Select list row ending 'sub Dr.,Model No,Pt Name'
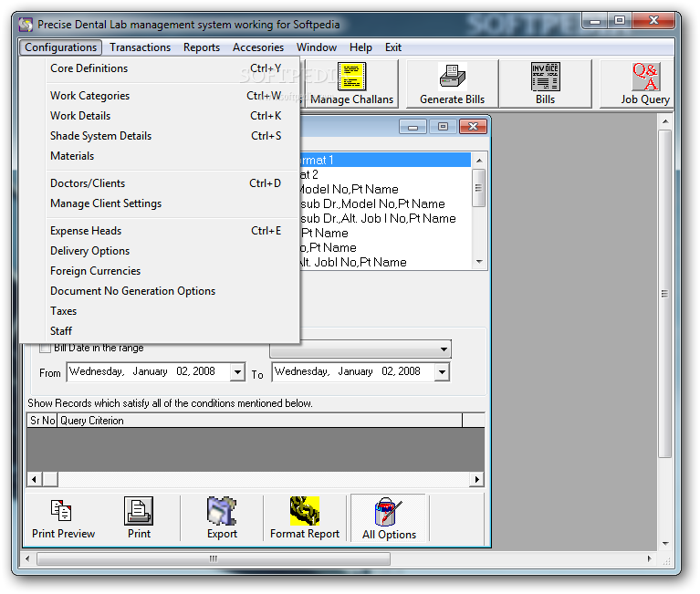This screenshot has height=594, width=700. click(x=385, y=204)
